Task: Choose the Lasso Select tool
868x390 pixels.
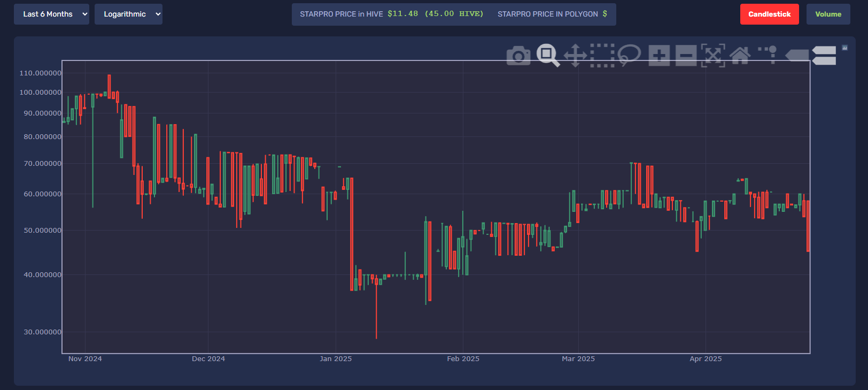Action: click(x=630, y=56)
